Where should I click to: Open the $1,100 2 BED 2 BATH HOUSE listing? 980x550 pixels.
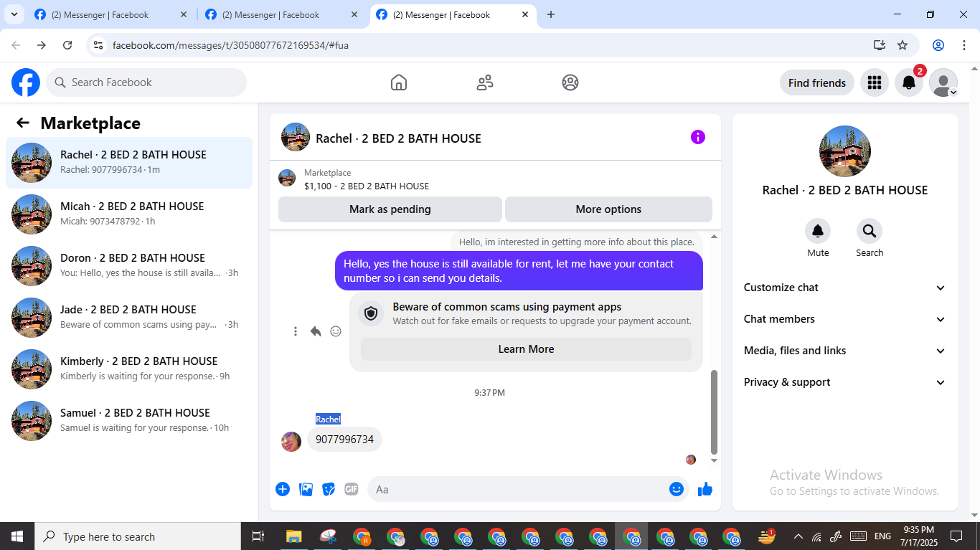[367, 186]
